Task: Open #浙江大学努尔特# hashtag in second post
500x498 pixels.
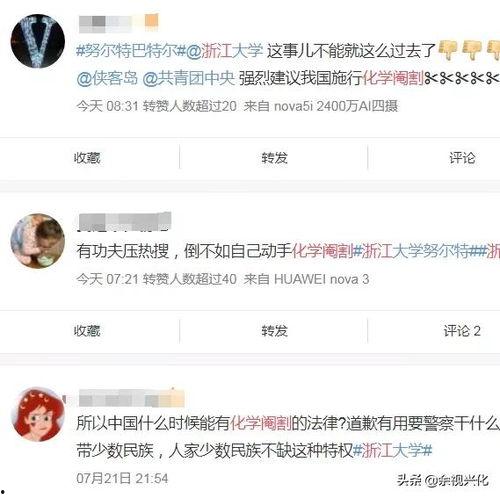Action: [x=416, y=251]
